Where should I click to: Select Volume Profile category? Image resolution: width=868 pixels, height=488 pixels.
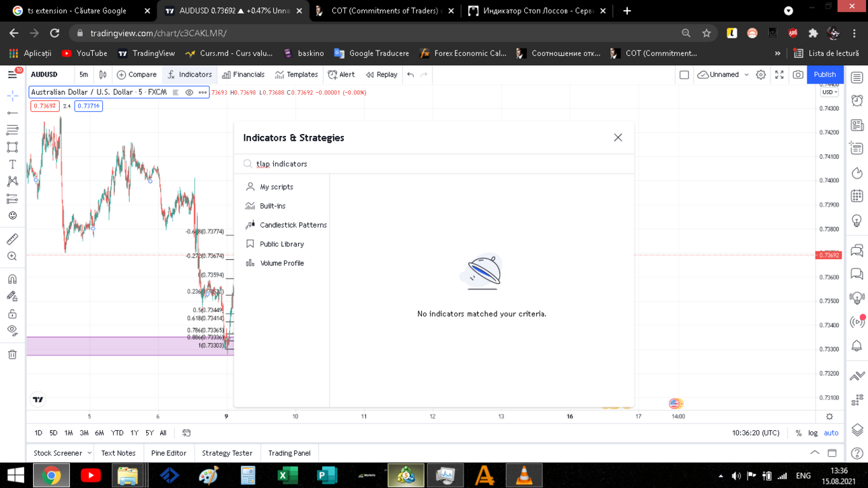282,263
